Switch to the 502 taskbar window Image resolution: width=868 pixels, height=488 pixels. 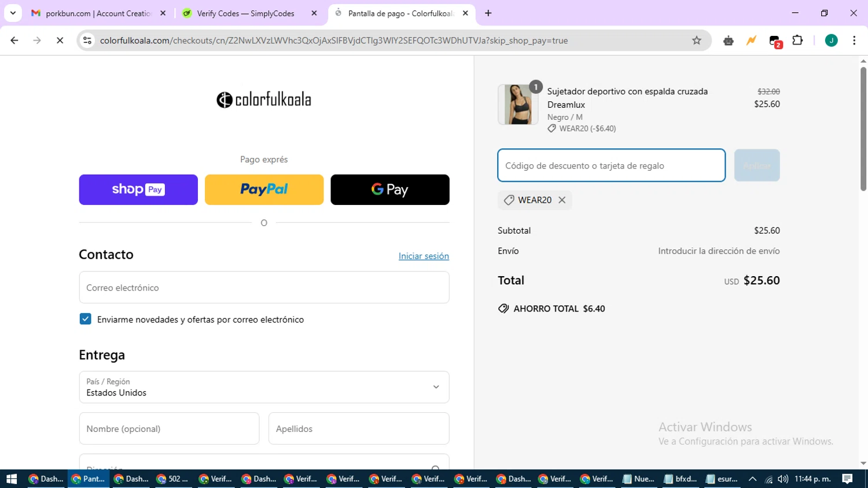point(173,479)
